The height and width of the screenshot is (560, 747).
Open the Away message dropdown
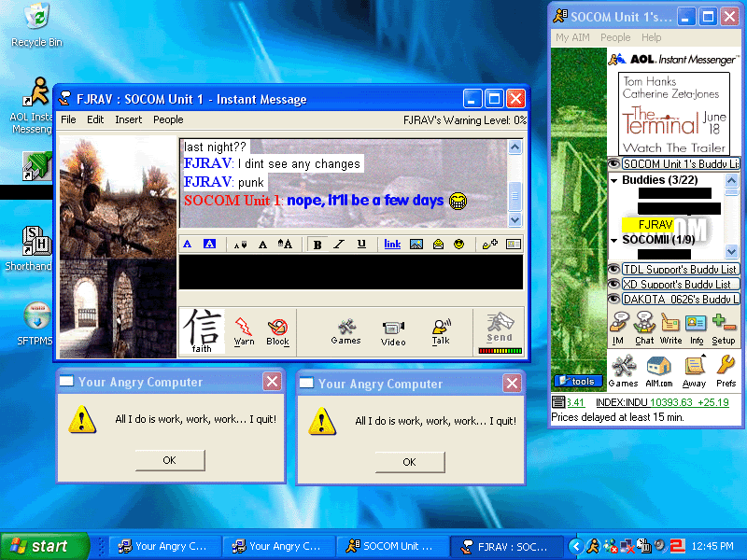(694, 371)
